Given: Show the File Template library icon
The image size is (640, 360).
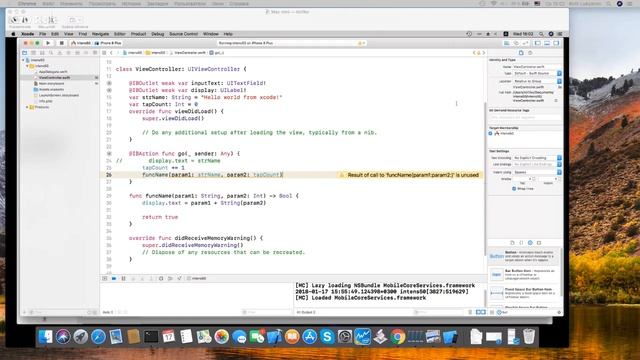Looking at the screenshot, I should click(512, 242).
